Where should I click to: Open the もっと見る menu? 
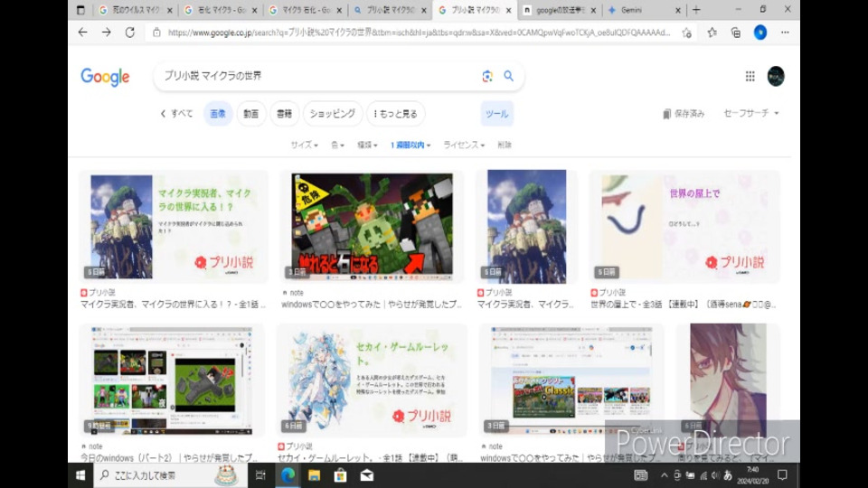pos(396,114)
